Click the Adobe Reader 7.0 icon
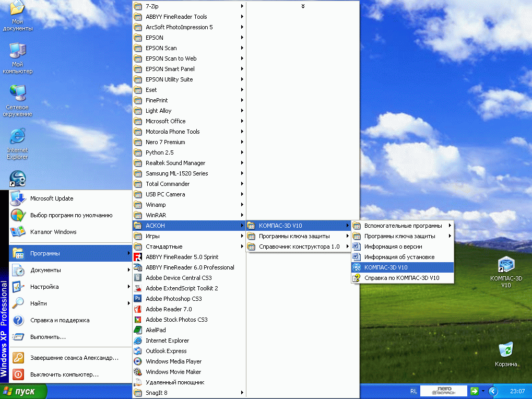 (138, 309)
